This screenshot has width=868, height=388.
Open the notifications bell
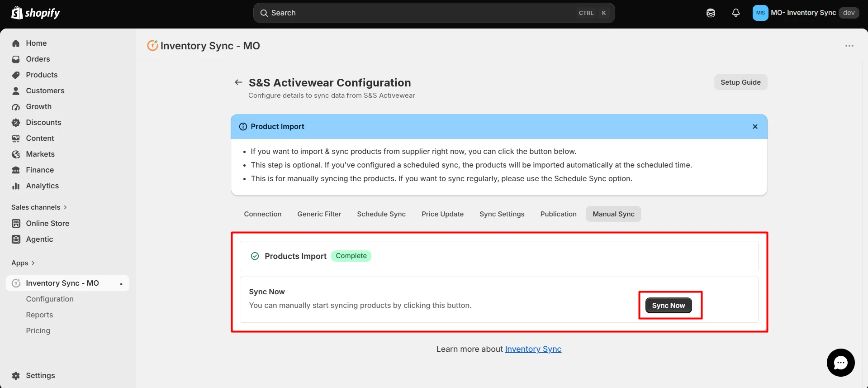tap(736, 13)
